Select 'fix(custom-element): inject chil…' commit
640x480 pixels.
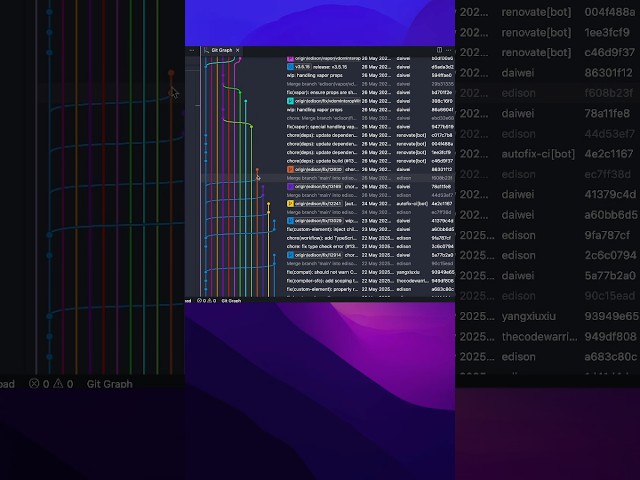[322, 229]
